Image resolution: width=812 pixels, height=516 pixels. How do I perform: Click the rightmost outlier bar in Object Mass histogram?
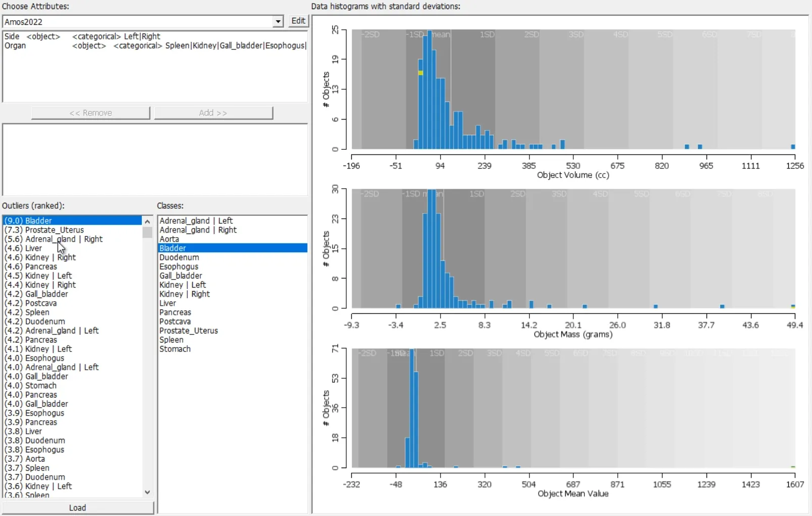[793, 306]
